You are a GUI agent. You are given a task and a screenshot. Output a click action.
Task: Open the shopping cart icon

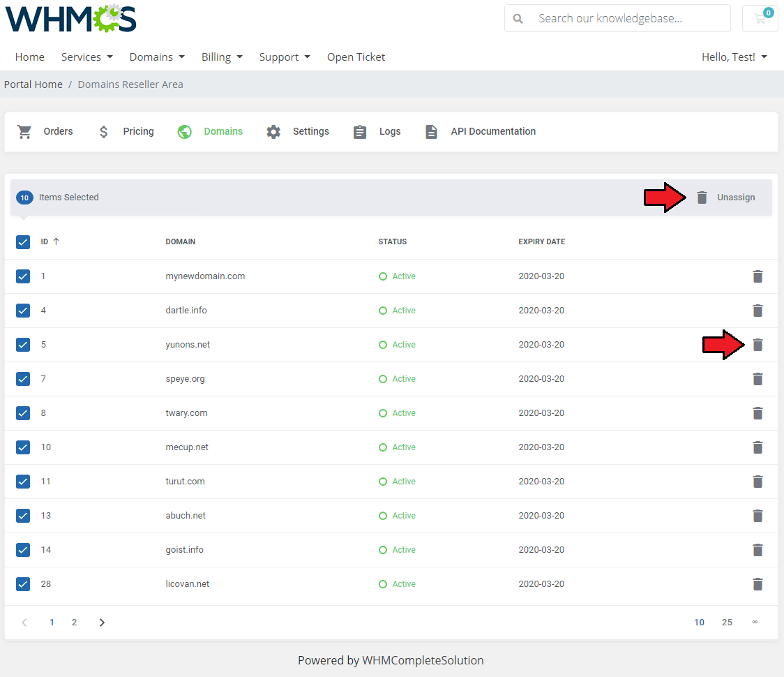[x=760, y=19]
